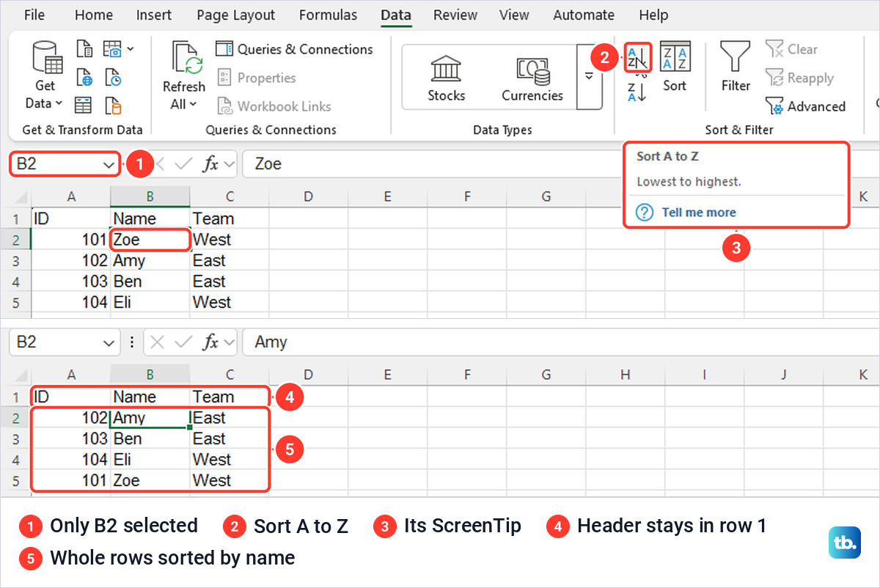
Task: Switch to the Review tab
Action: [x=456, y=15]
